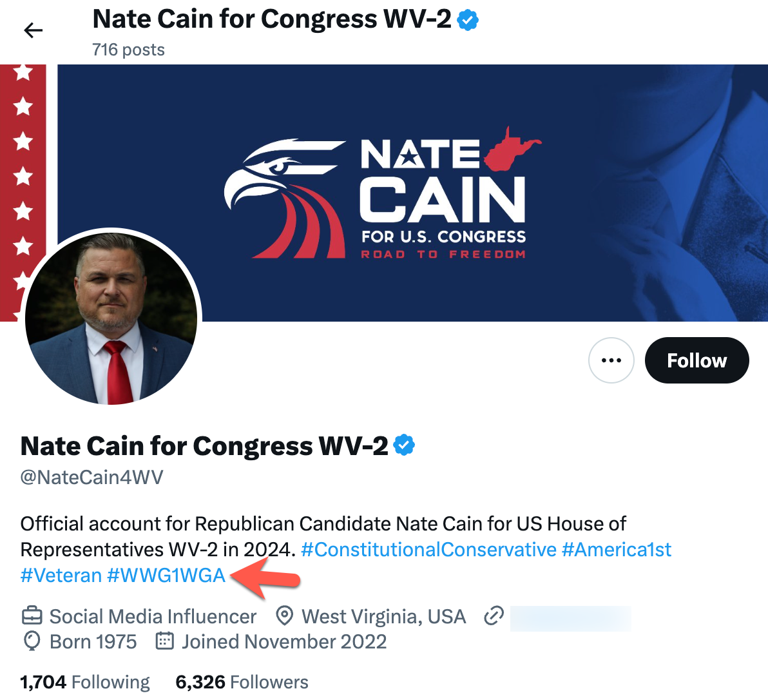This screenshot has width=768, height=700.
Task: Open the #America1st hashtag link
Action: 616,549
